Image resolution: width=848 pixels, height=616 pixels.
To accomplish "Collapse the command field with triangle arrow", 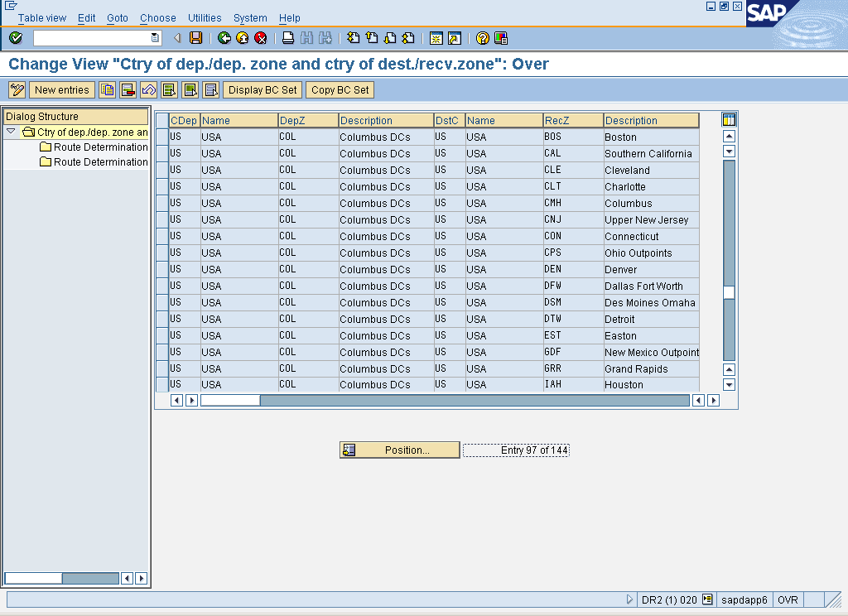I will tap(177, 38).
